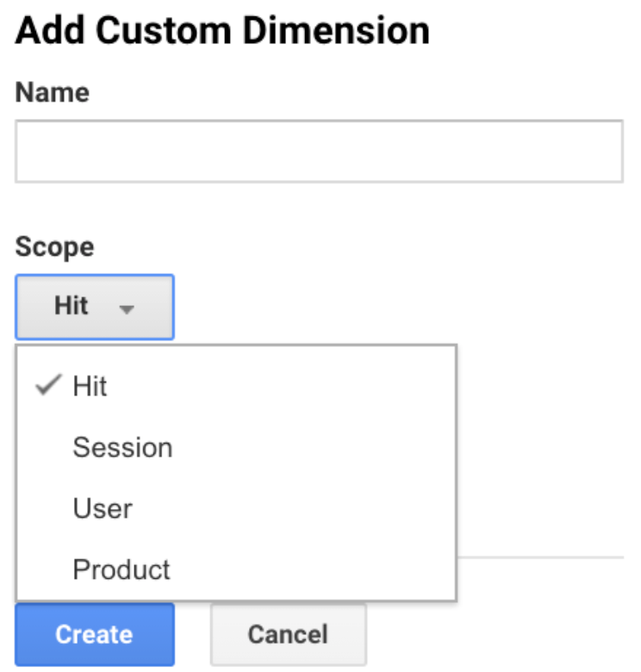This screenshot has width=641, height=672.
Task: Keep the currently checked Hit scope
Action: pyautogui.click(x=90, y=386)
